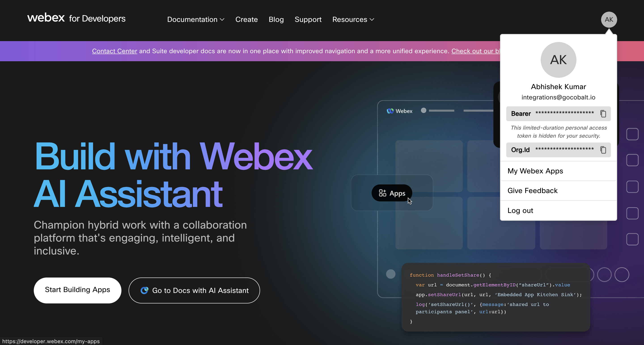Copy the Org.Id value

click(603, 150)
